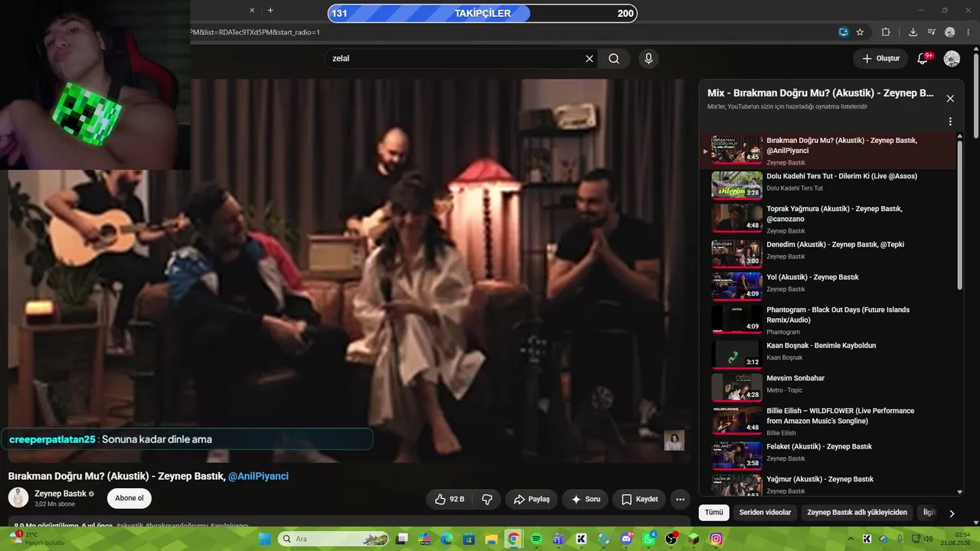980x551 pixels.
Task: Click the Abone ol subscribe button
Action: pyautogui.click(x=129, y=498)
